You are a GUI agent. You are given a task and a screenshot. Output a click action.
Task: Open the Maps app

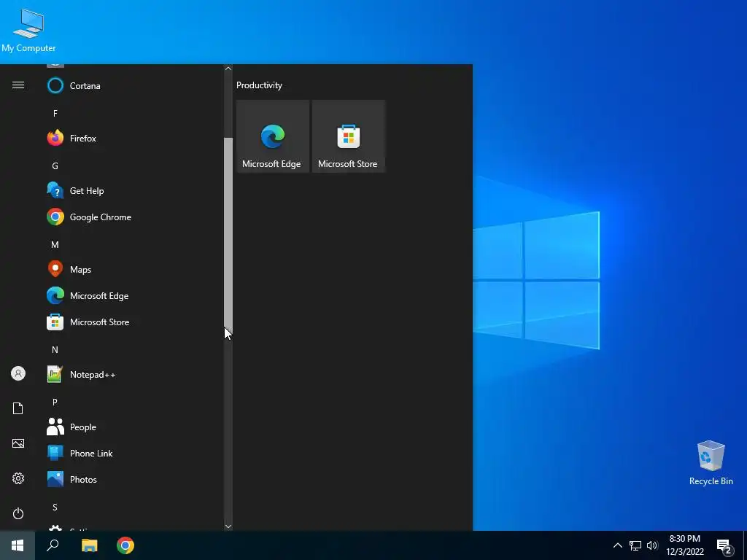pyautogui.click(x=133, y=270)
